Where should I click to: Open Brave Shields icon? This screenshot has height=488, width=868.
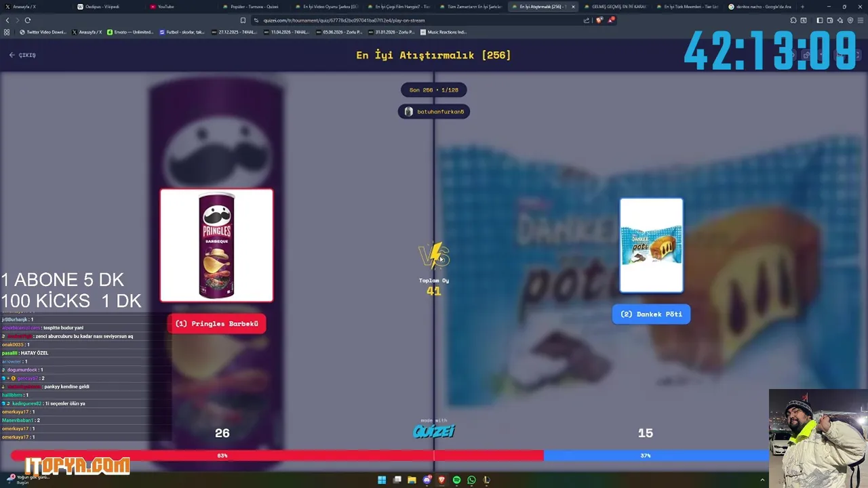coord(599,20)
